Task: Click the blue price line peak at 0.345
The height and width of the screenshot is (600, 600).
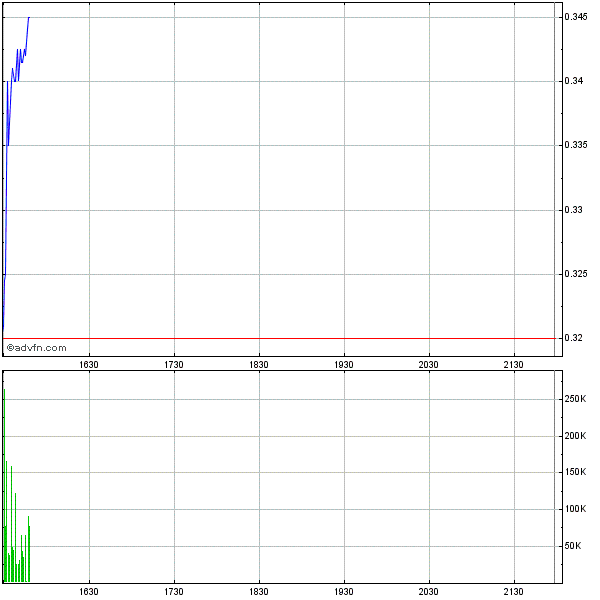Action: tap(29, 18)
